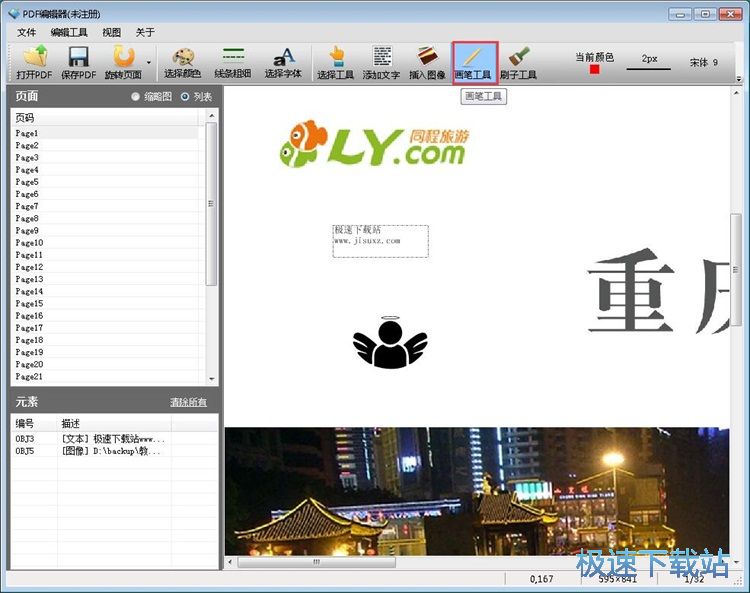Open the 编辑工具 menu

[x=69, y=32]
